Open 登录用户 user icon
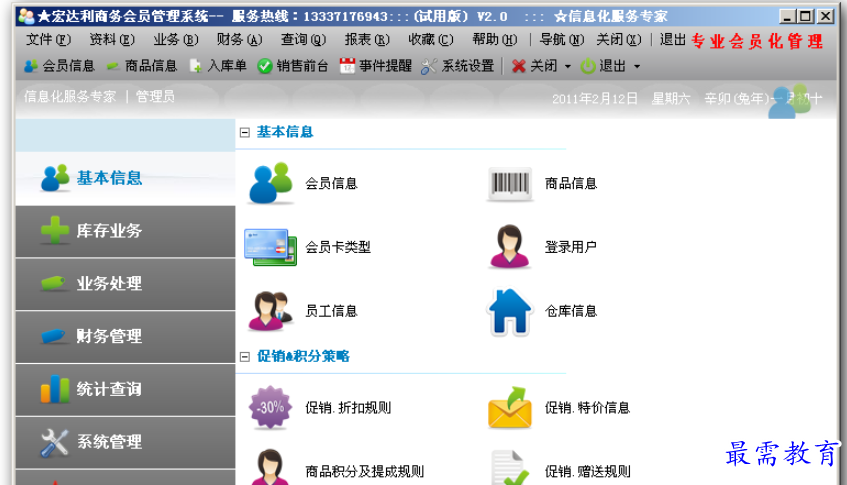Image resolution: width=847 pixels, height=485 pixels. (x=509, y=247)
